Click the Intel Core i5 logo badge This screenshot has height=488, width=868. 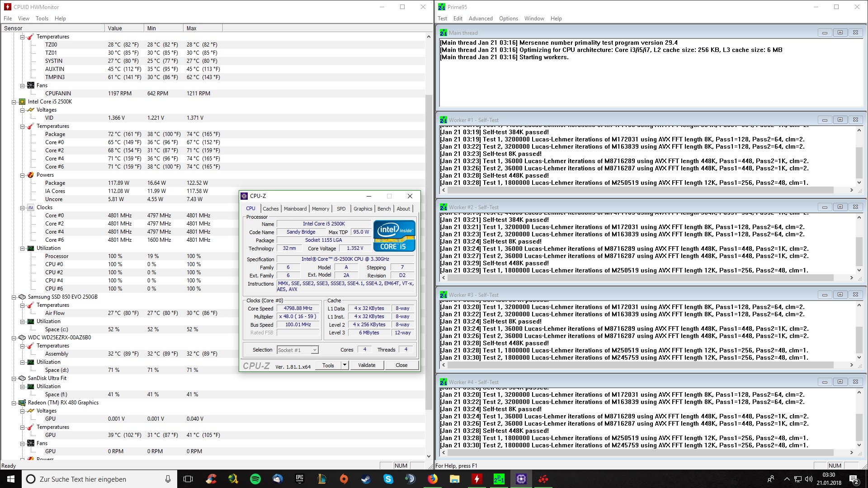click(394, 235)
